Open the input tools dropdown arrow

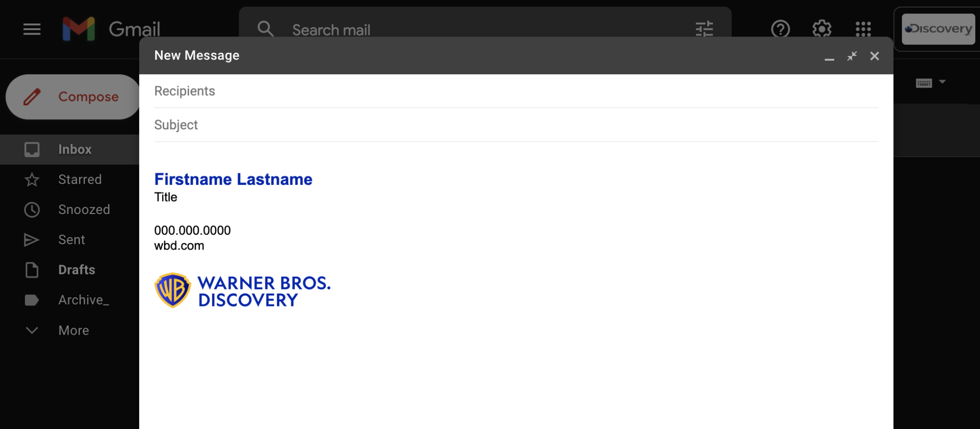coord(942,82)
